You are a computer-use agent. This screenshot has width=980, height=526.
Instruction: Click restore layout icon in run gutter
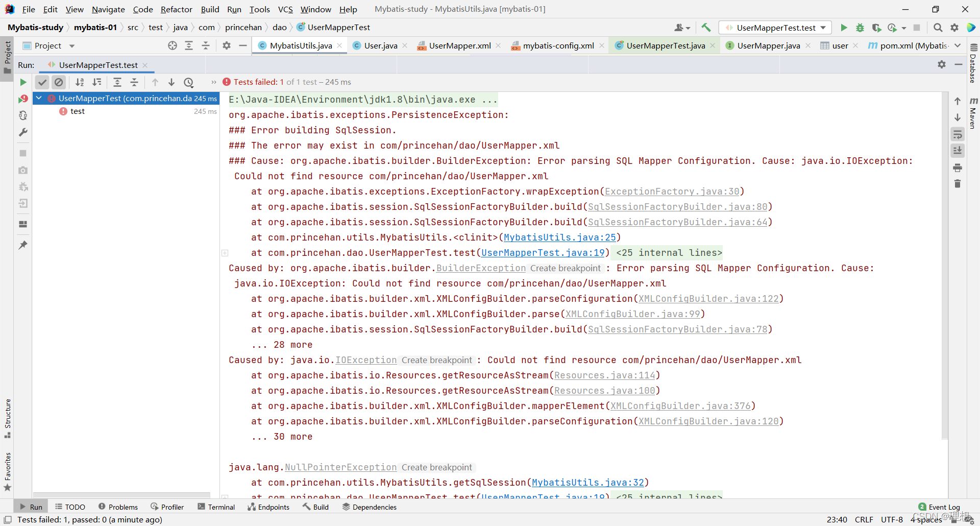tap(23, 224)
